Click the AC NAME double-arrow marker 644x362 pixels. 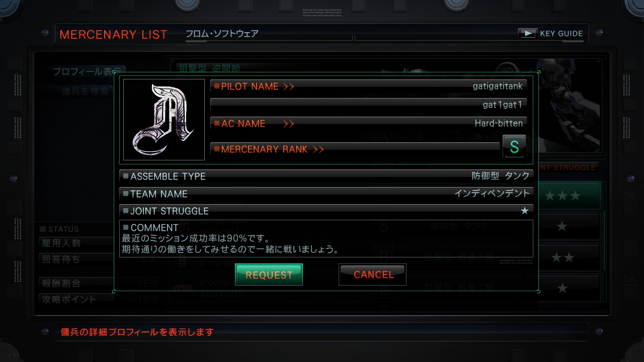[x=288, y=124]
